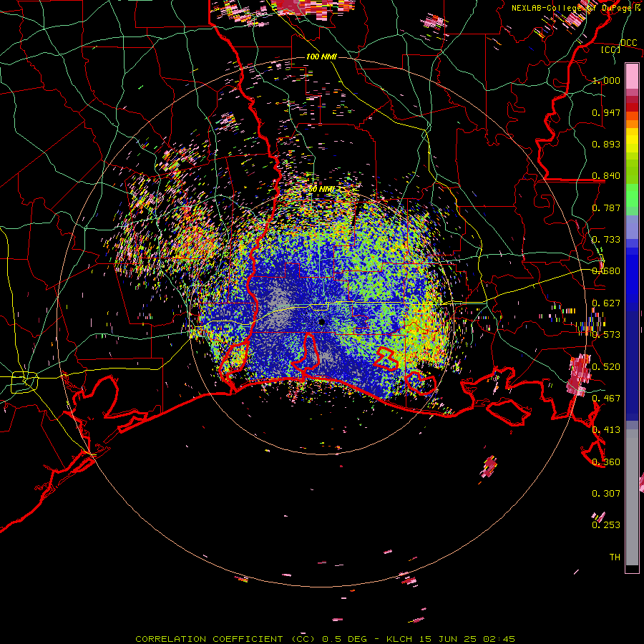Select the 0.253 scale value

[x=606, y=525]
